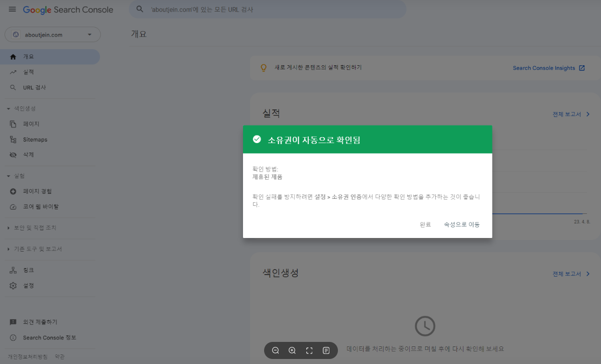
Task: Open 약관 terms link
Action: coord(60,356)
